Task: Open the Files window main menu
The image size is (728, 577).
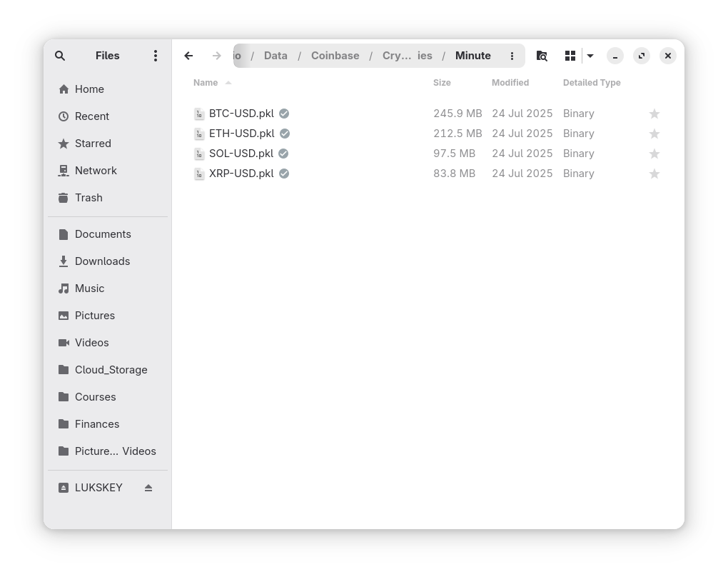Action: [156, 56]
